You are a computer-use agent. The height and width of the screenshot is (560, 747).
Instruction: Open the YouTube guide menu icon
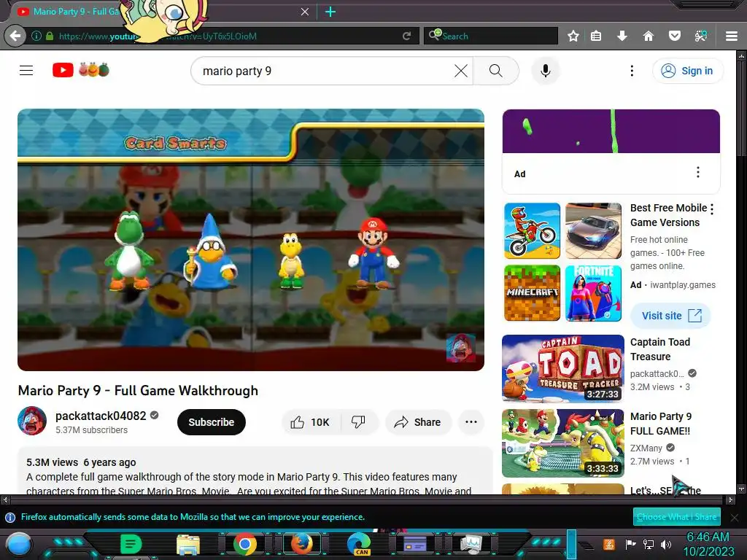26,71
